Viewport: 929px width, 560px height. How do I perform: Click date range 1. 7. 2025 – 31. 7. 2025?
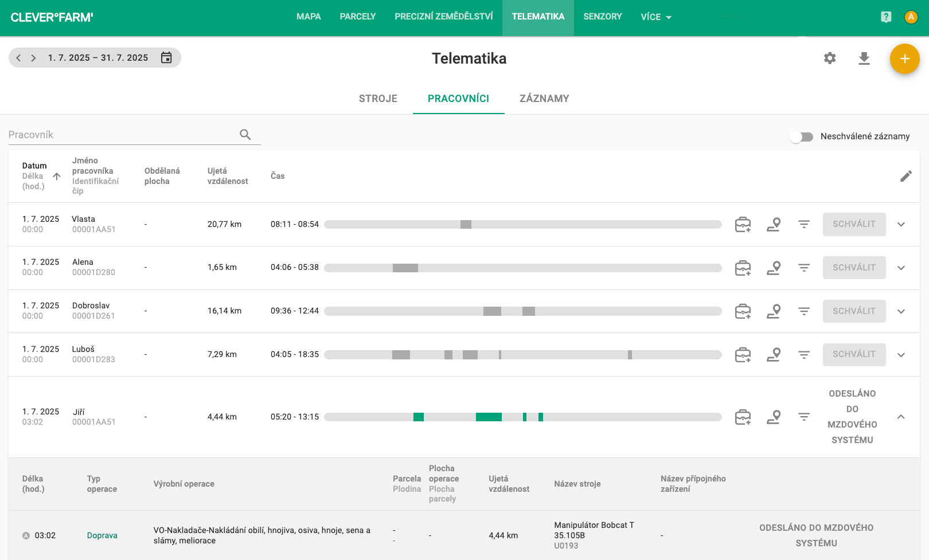click(x=98, y=58)
